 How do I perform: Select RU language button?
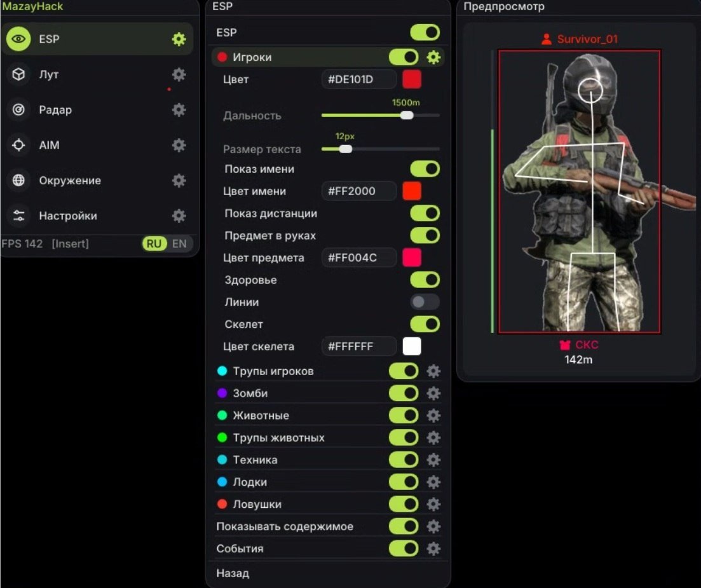(x=154, y=243)
